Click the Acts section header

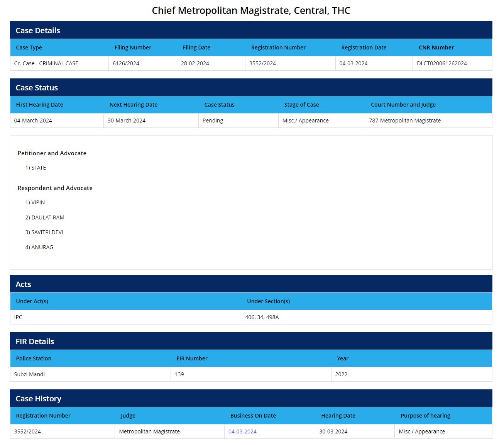pos(23,284)
